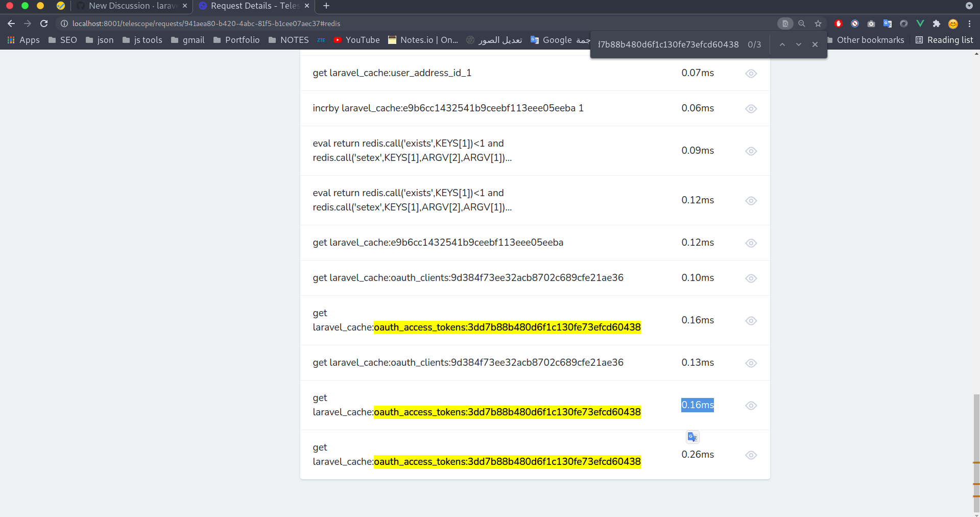Reload the current page

pyautogui.click(x=44, y=24)
